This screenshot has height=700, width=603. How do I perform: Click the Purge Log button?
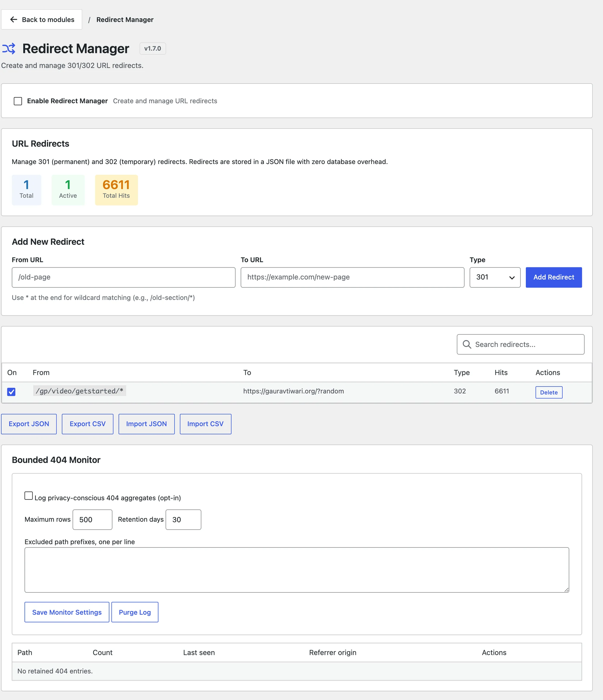(135, 612)
